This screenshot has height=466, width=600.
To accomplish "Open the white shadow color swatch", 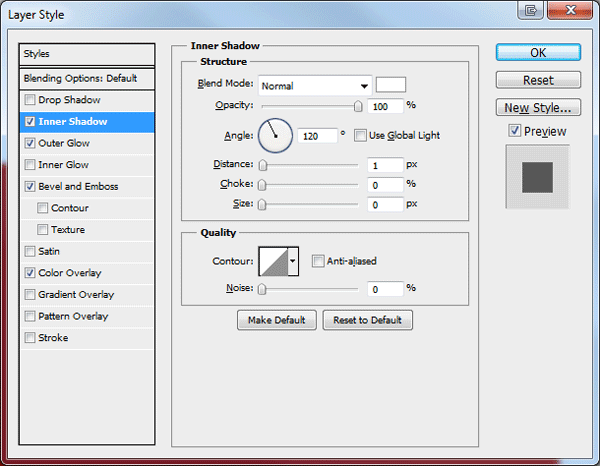I will point(391,85).
